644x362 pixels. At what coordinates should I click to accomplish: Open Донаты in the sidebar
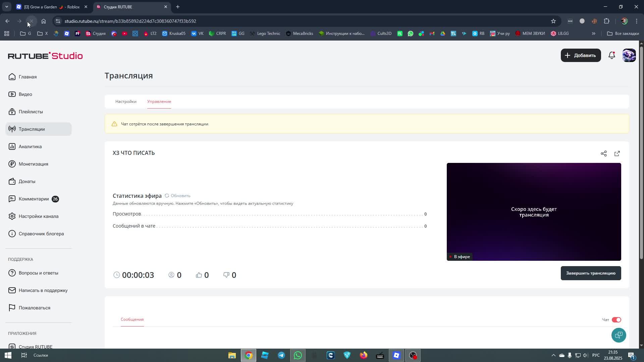(39, 181)
